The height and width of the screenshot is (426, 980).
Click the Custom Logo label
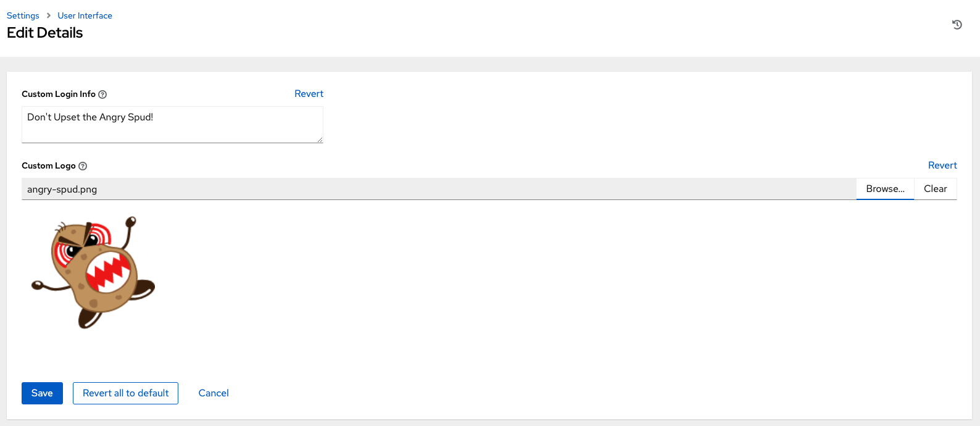coord(48,165)
